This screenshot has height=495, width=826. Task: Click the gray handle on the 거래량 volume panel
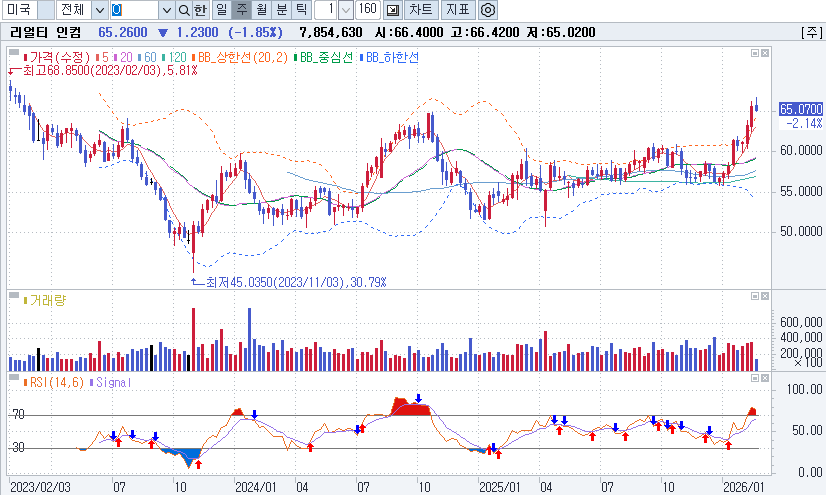tap(14, 298)
